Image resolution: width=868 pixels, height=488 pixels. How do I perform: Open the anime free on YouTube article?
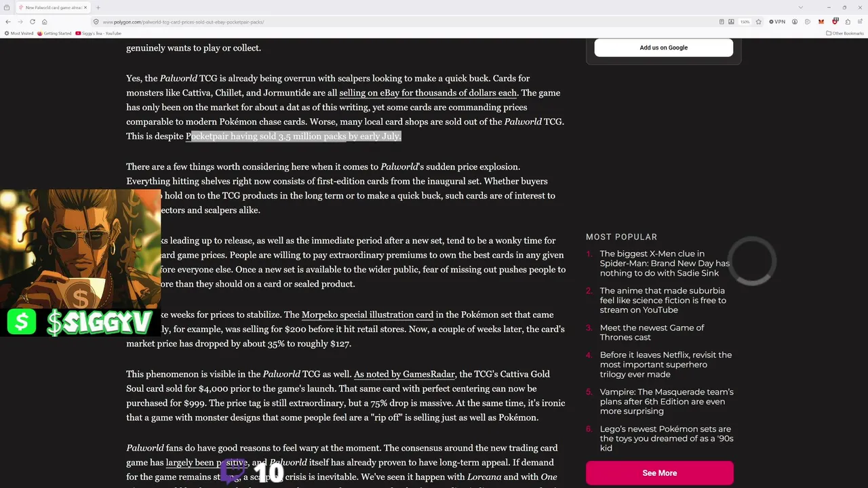coord(663,300)
